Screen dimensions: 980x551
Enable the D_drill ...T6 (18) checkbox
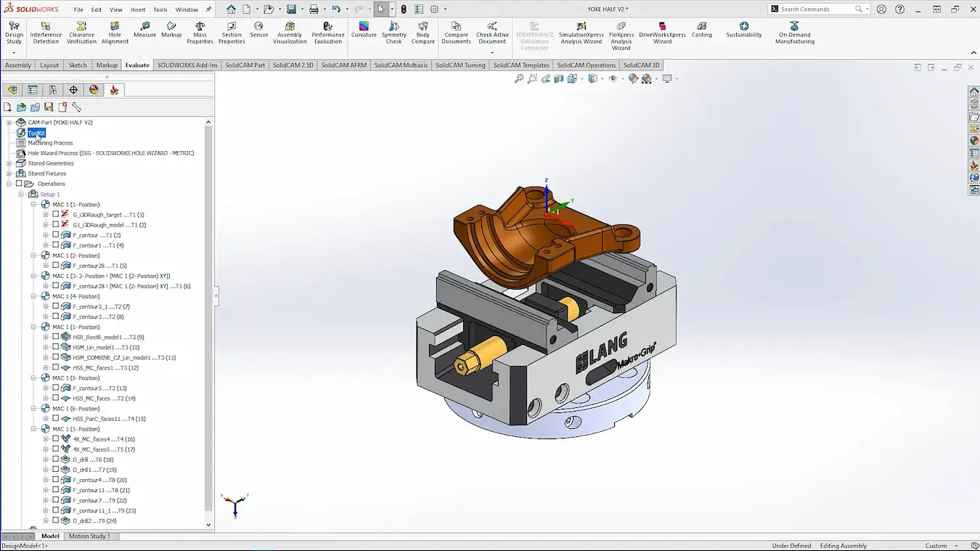click(56, 460)
